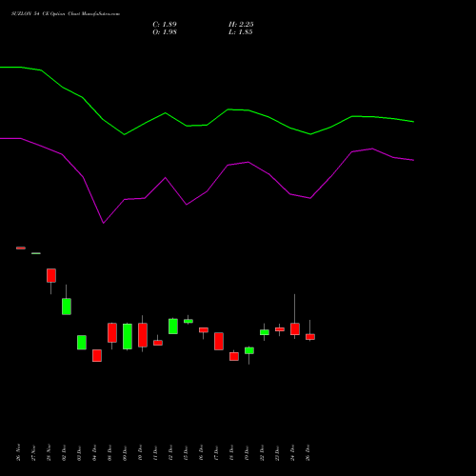Image resolution: width=476 pixels, height=476 pixels.
Task: Select the 27 Nov date label
Action: (x=33, y=452)
